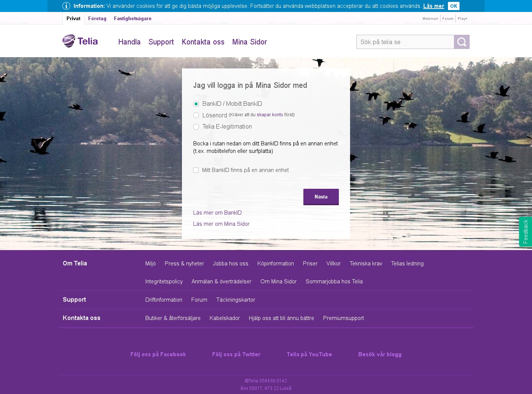
Task: Open the Villkor footer link
Action: point(334,264)
